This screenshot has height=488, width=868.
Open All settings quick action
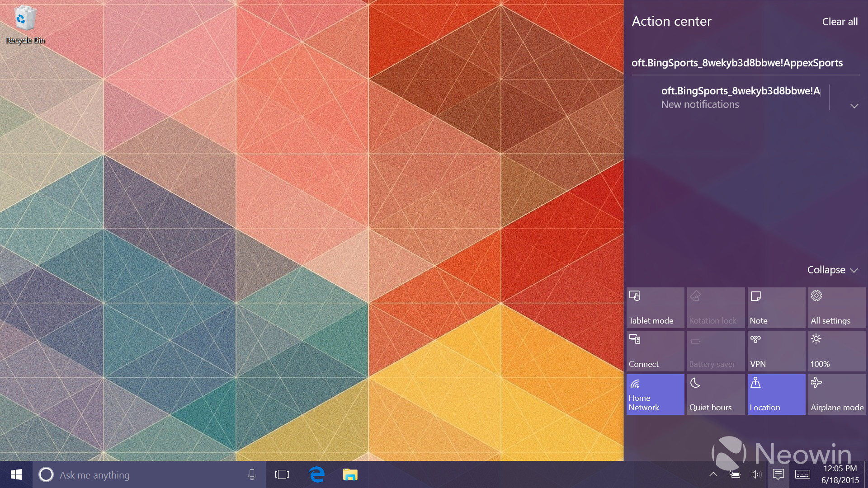pos(837,308)
